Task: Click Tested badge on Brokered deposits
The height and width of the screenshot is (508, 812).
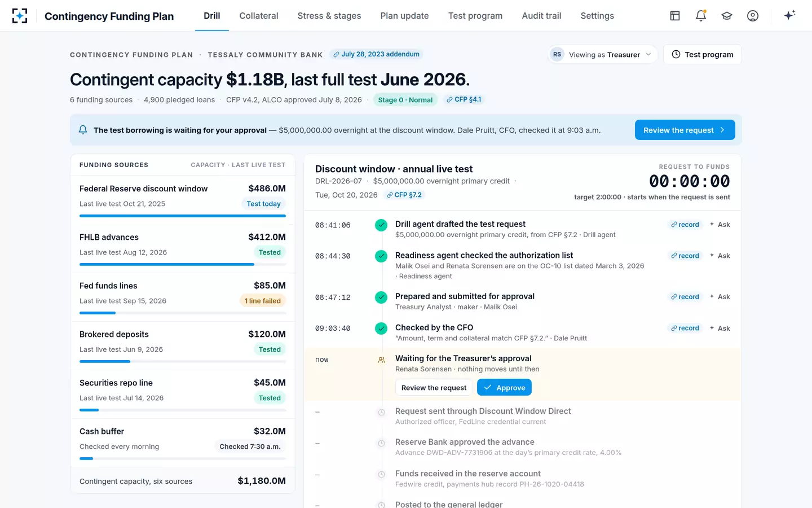Action: 270,349
